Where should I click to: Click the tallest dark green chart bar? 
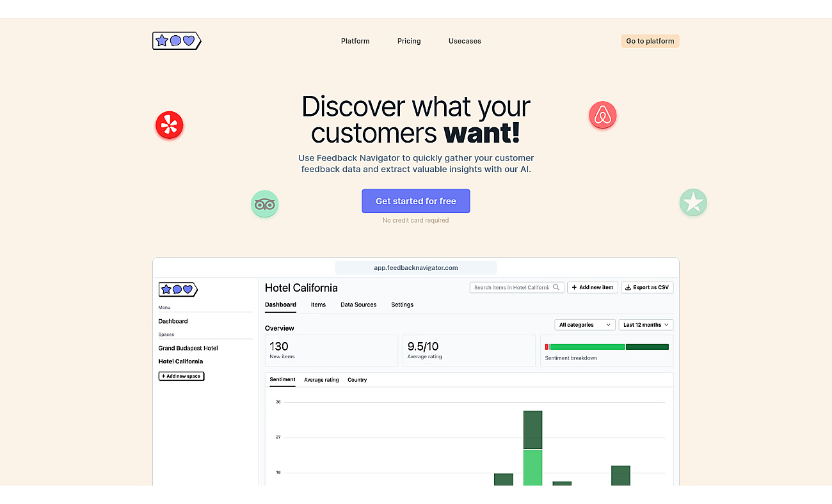coord(533,430)
